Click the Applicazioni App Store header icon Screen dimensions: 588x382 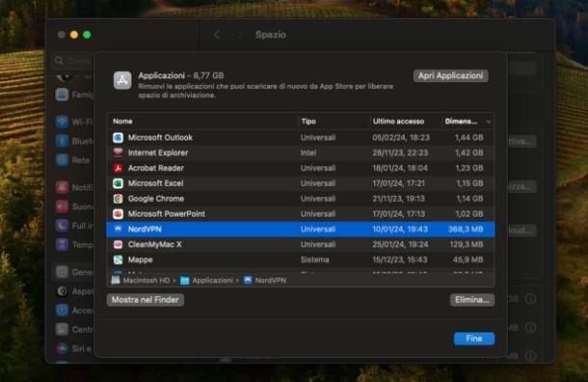122,80
